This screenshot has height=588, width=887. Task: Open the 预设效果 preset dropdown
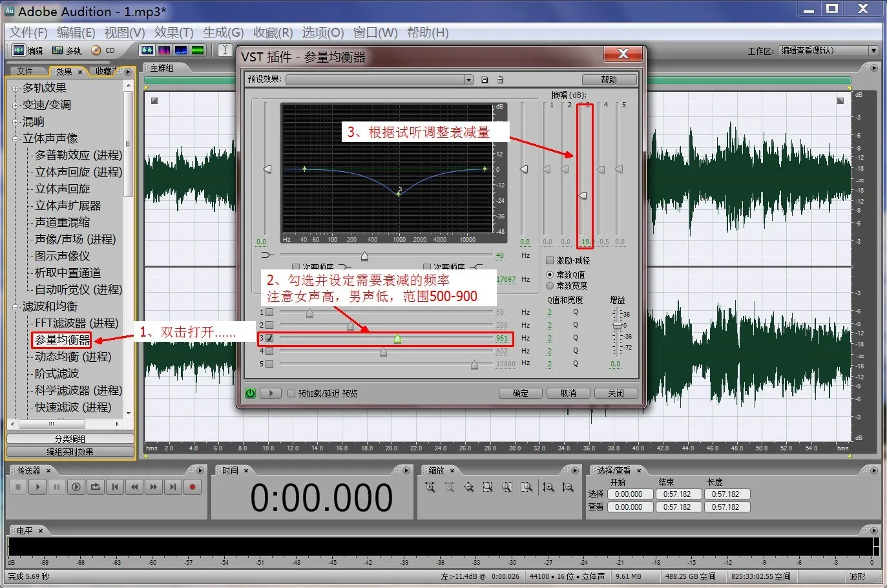click(468, 79)
